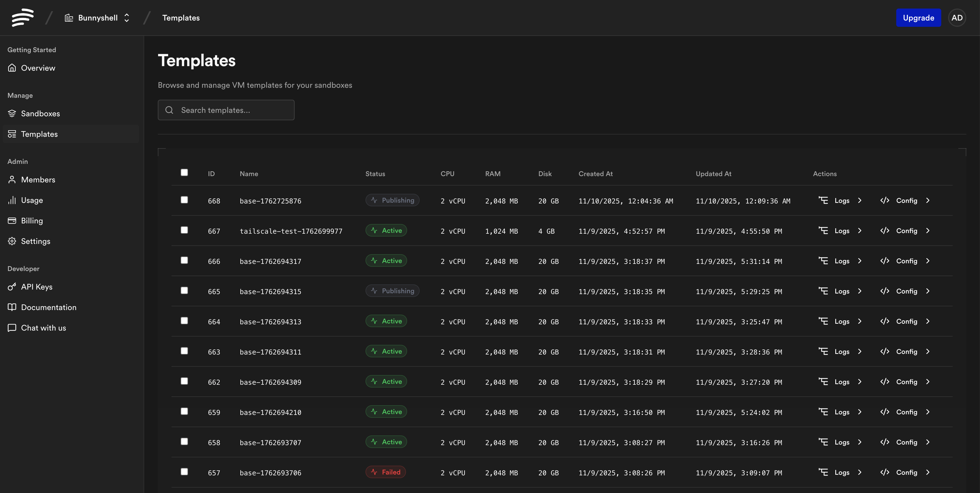Select checkbox for failed template 657

[x=184, y=472]
